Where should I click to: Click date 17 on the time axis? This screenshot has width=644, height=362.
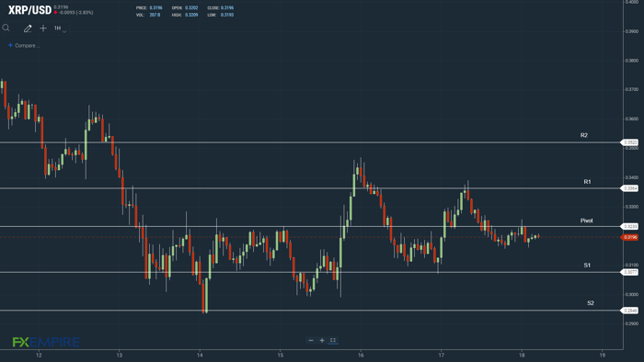[441, 355]
